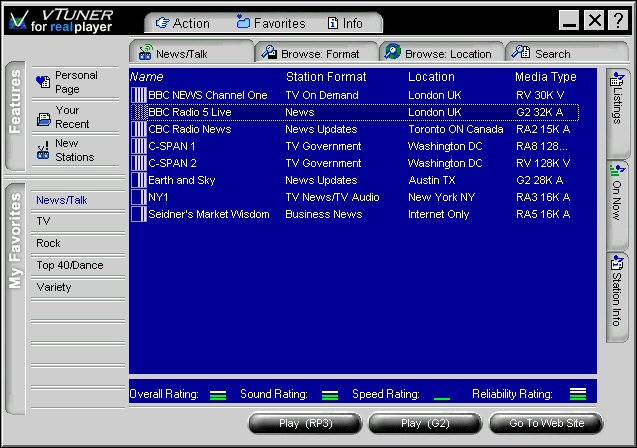This screenshot has height=448, width=637.
Task: Click the Internet Only location cell
Action: [438, 214]
